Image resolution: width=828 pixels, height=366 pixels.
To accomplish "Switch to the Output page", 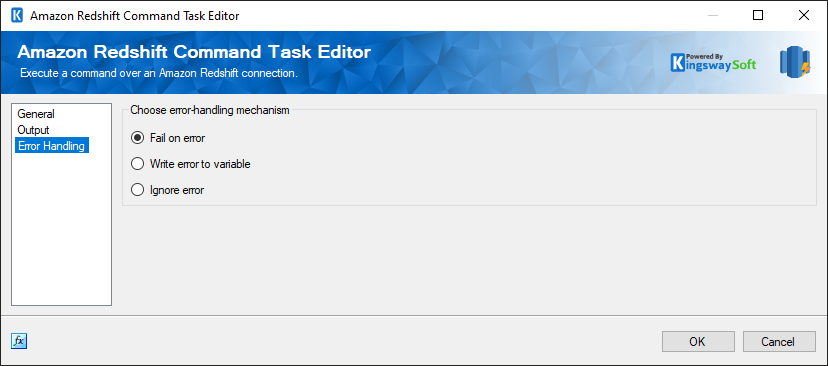I will pyautogui.click(x=33, y=129).
